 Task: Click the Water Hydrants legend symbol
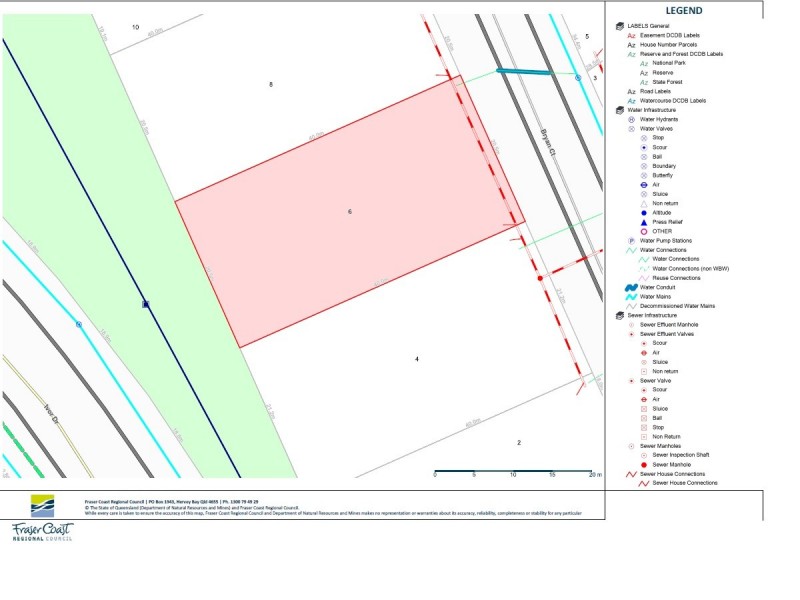(632, 119)
